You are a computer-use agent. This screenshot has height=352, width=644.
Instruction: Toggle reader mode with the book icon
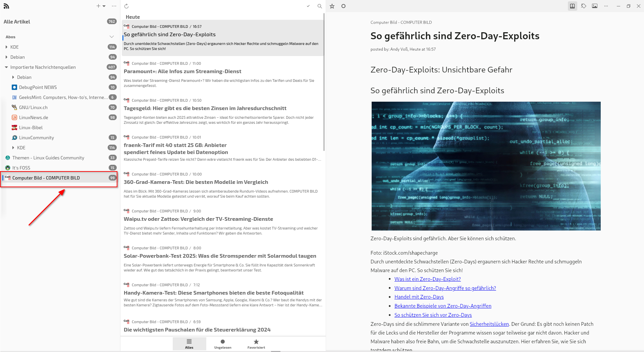(573, 6)
